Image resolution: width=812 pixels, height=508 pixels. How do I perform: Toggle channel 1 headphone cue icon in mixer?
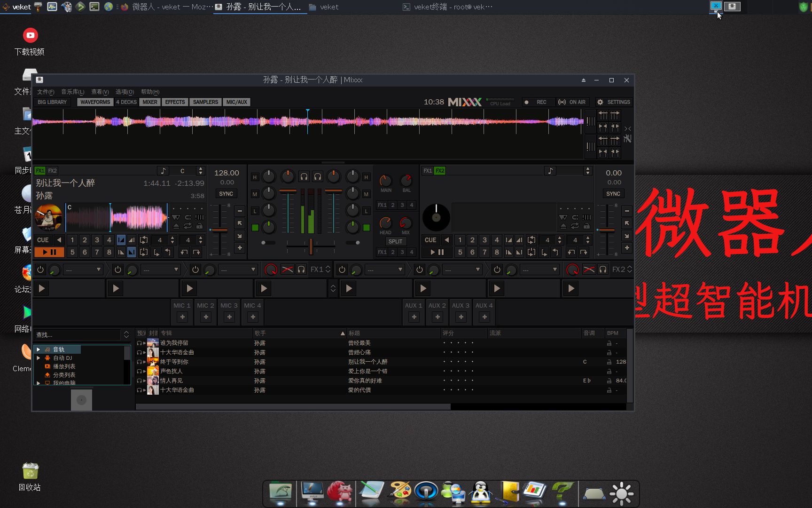coord(304,176)
